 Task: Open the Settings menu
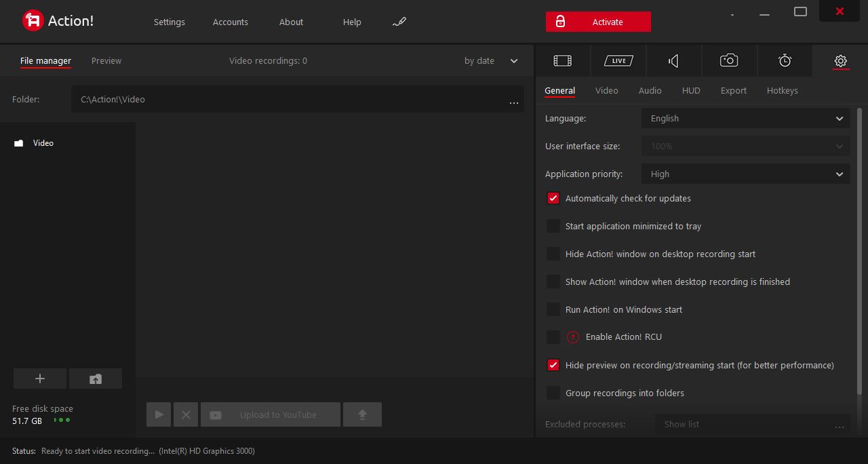(x=170, y=22)
